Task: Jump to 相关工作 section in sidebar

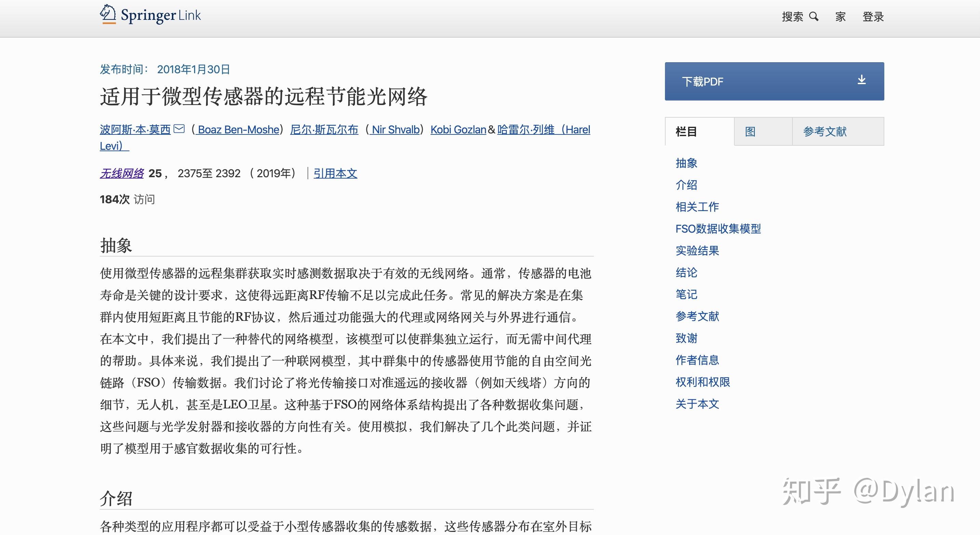Action: coord(697,207)
